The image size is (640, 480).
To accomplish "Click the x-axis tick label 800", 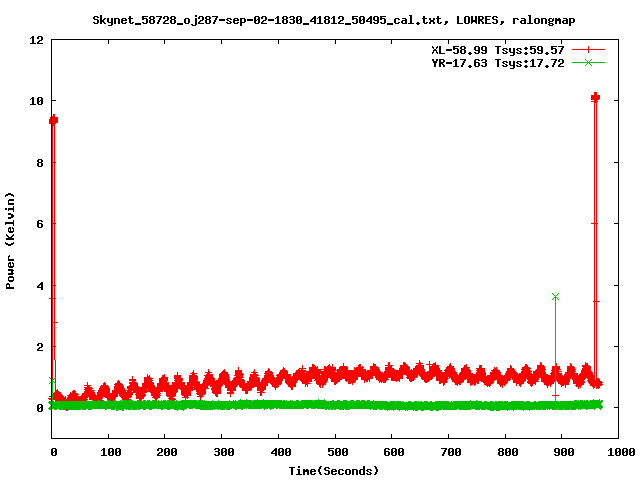I will click(x=508, y=452).
